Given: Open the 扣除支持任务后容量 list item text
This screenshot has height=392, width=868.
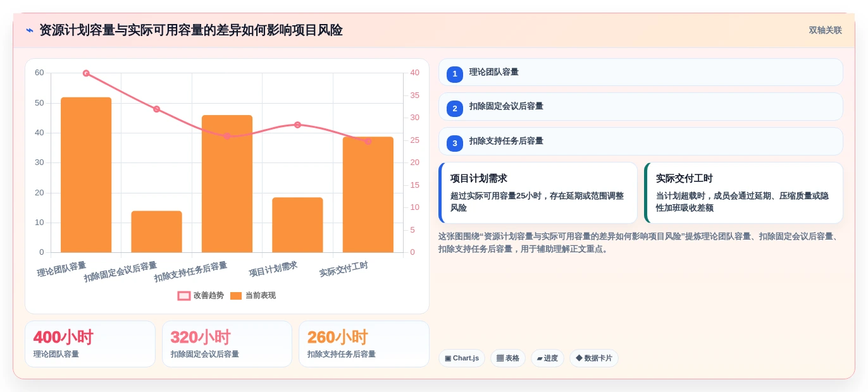Looking at the screenshot, I should point(506,141).
